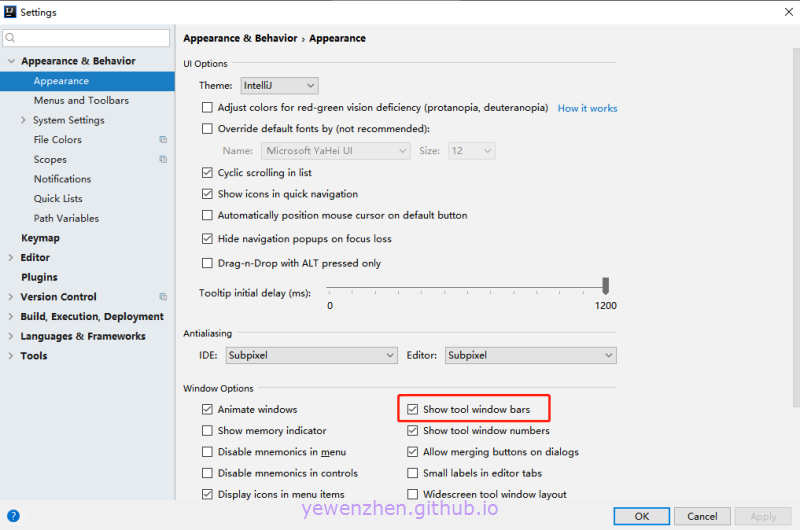Open the Keymap settings page
800x530 pixels.
pyautogui.click(x=40, y=238)
